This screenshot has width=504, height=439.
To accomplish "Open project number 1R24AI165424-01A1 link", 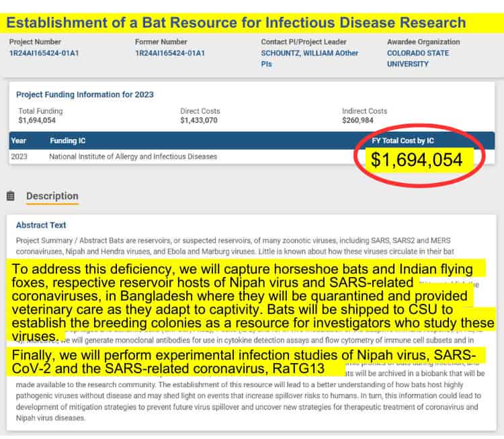I will click(x=44, y=53).
